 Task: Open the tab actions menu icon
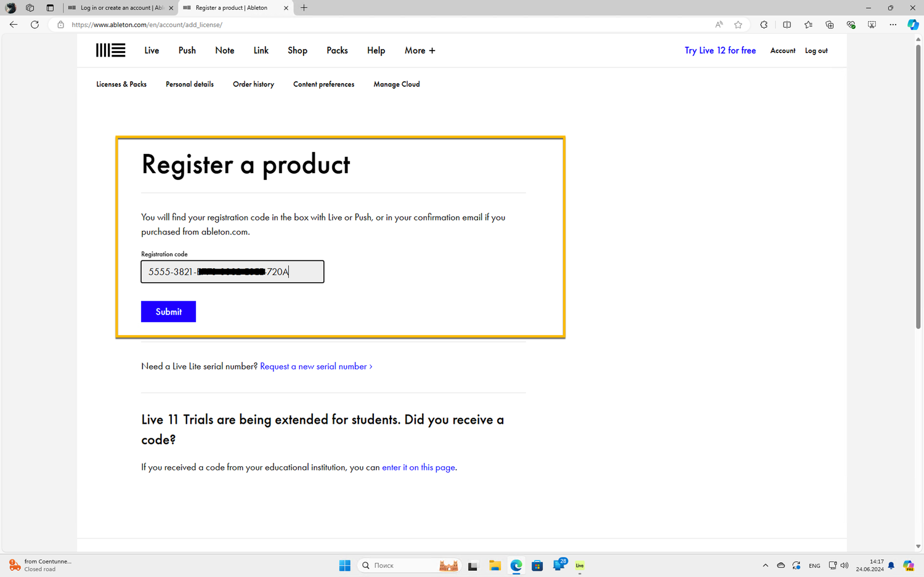point(50,8)
